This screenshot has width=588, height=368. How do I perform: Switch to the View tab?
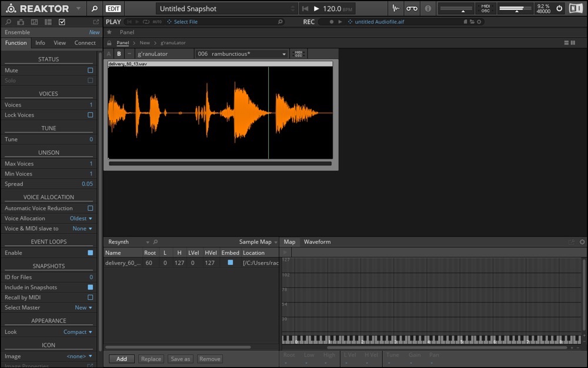point(59,43)
